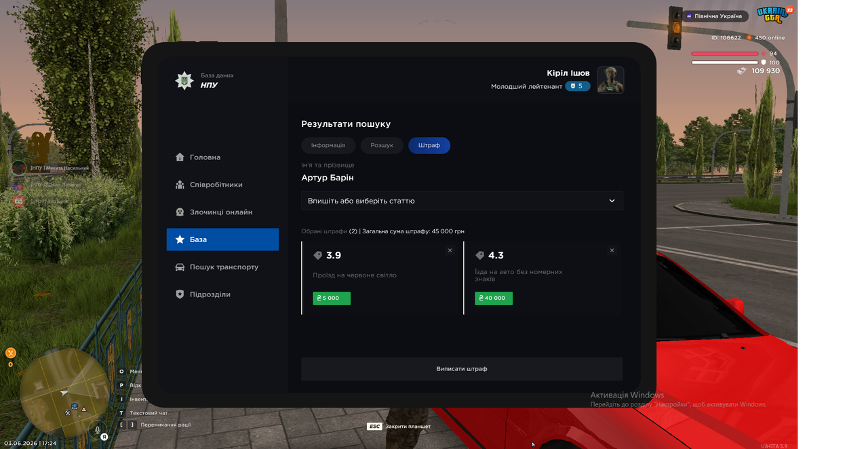
Task: Click the Ukraine GTA logo
Action: 772,15
